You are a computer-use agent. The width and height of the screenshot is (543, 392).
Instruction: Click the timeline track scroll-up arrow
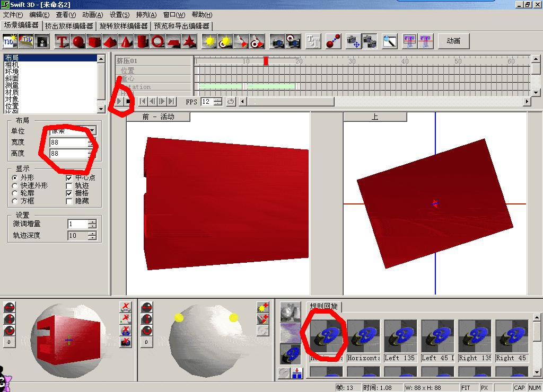[x=536, y=59]
